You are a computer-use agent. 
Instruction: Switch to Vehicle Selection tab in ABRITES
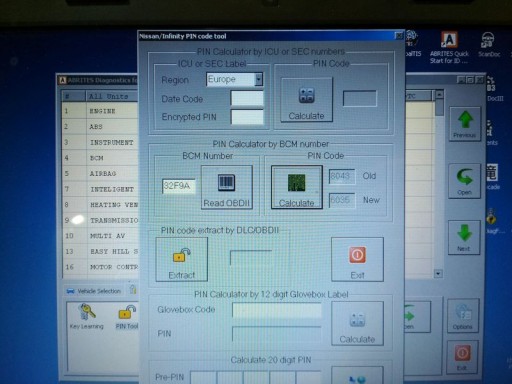click(x=94, y=291)
